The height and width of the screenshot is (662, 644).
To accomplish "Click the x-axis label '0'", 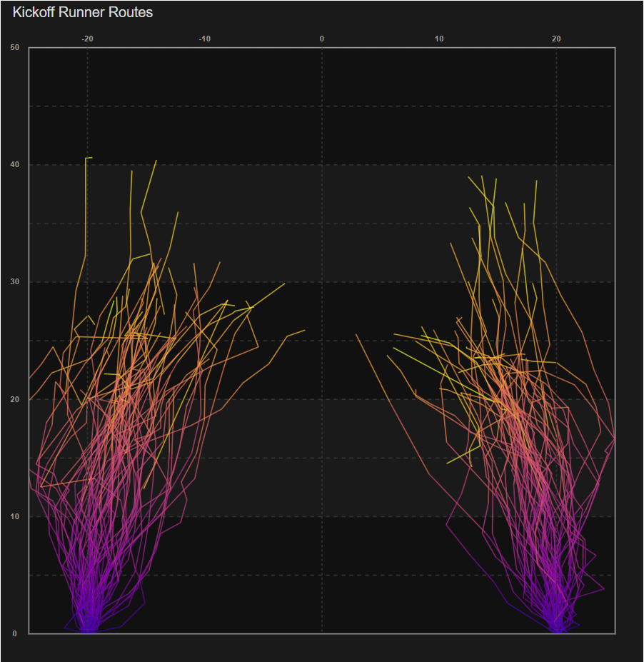I will (x=321, y=39).
